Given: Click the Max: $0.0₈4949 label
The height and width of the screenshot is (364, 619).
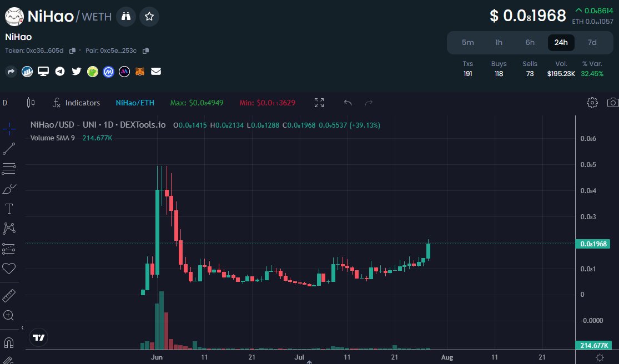Looking at the screenshot, I should click(x=197, y=103).
